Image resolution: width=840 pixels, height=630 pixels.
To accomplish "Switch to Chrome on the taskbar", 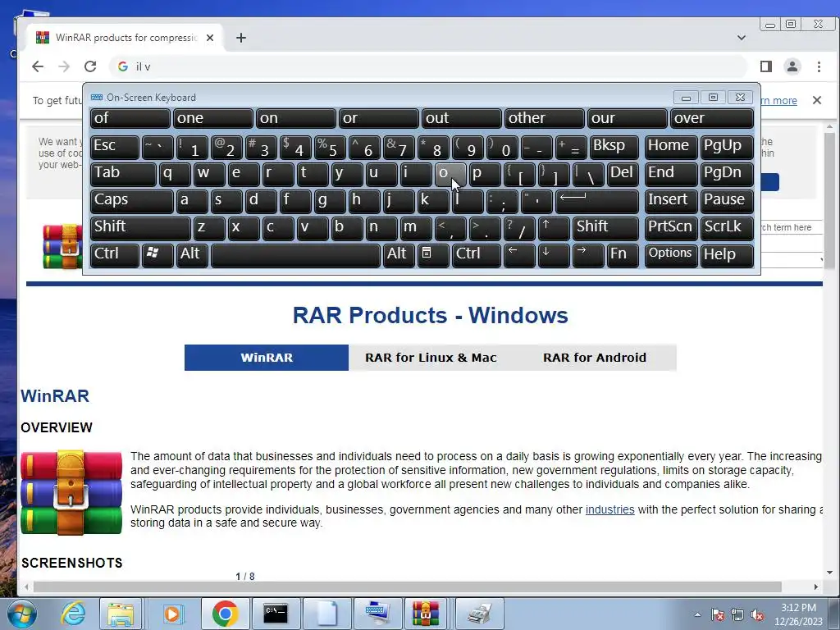I will tap(225, 614).
